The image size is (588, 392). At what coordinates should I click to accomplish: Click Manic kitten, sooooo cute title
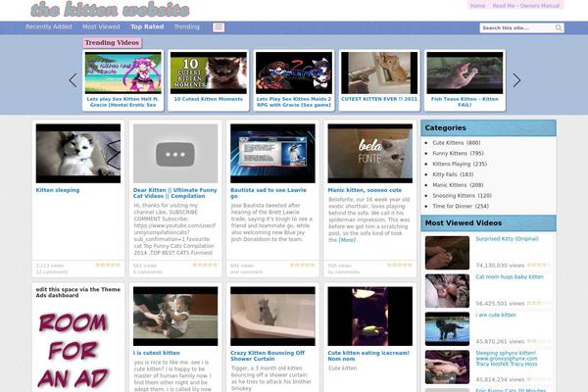click(x=365, y=190)
